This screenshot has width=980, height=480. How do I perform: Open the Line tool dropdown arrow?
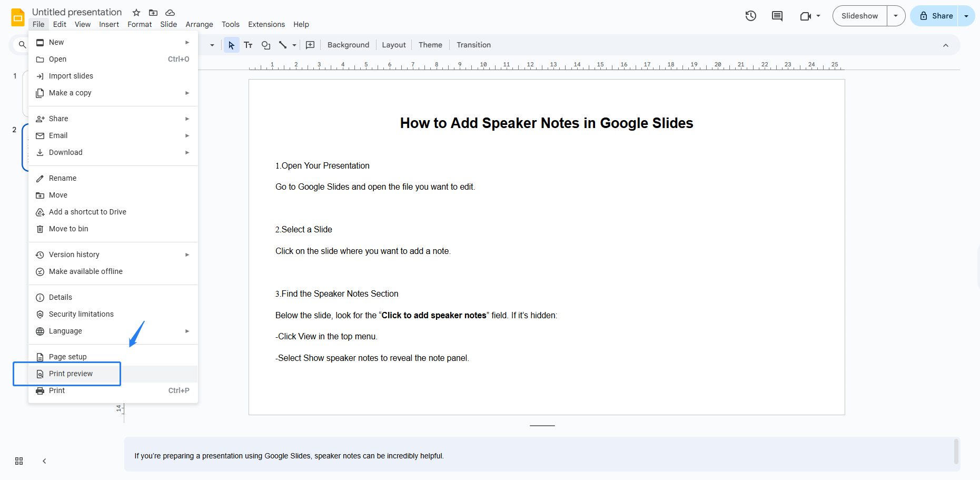pyautogui.click(x=293, y=45)
